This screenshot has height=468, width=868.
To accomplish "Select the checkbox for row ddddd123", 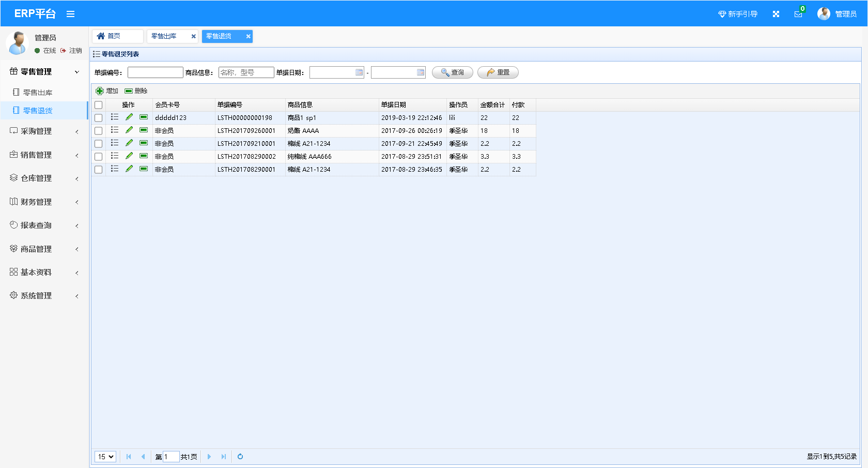I will point(99,118).
